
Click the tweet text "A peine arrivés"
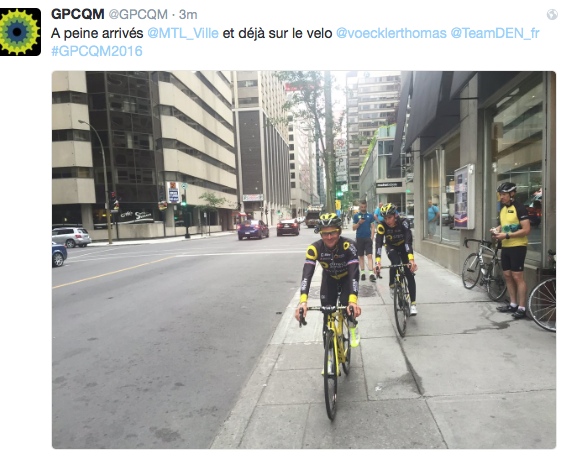coord(97,33)
